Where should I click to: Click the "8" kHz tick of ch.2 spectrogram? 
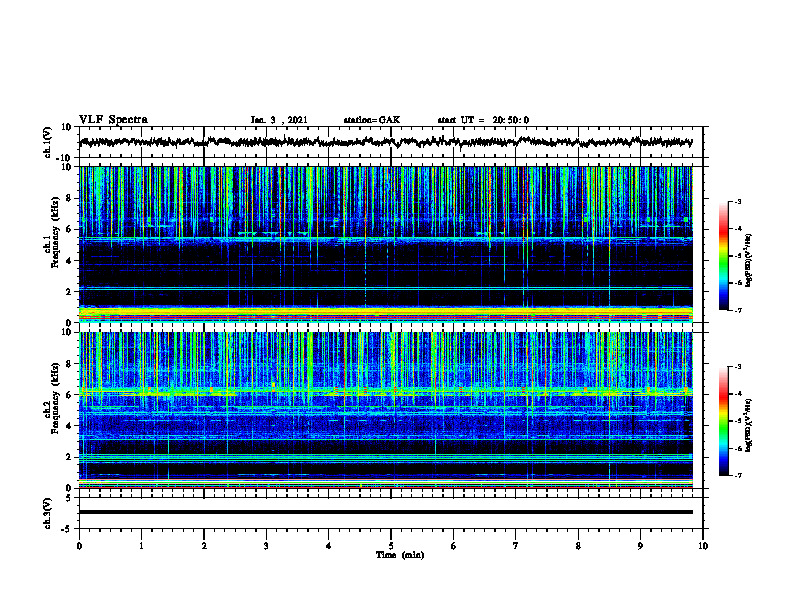70,364
